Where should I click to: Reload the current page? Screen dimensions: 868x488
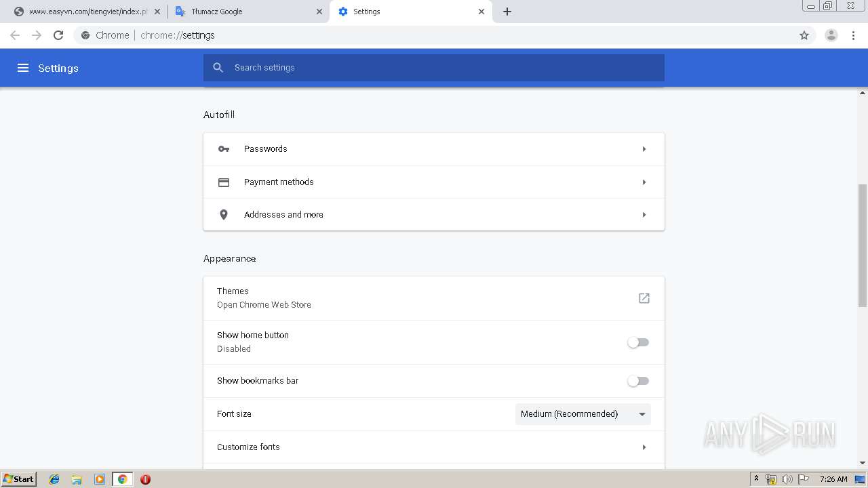[58, 35]
